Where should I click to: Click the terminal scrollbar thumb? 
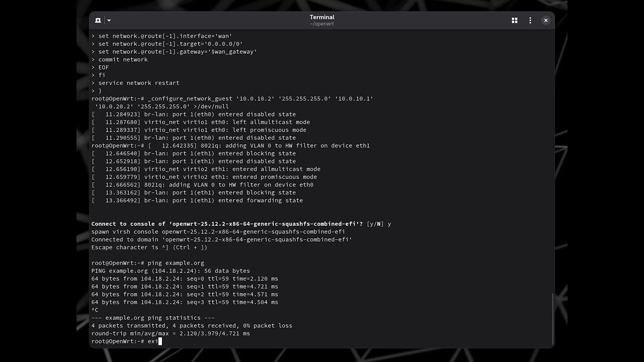552,318
